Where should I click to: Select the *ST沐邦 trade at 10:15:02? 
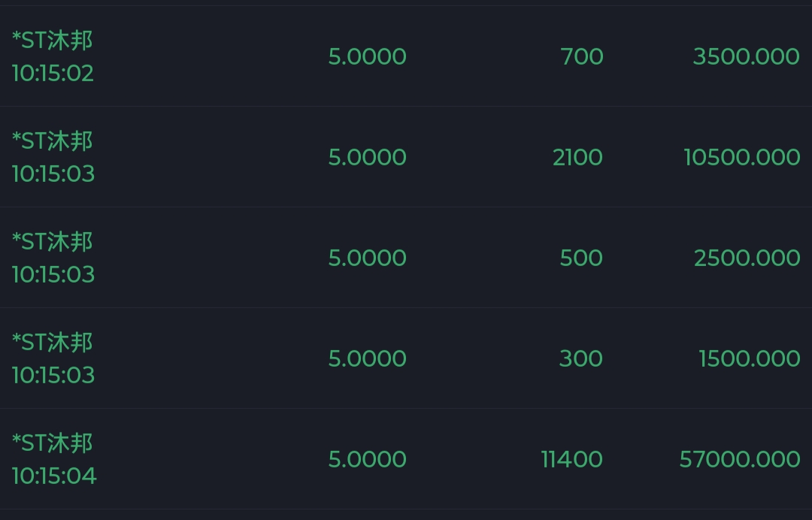click(x=406, y=56)
